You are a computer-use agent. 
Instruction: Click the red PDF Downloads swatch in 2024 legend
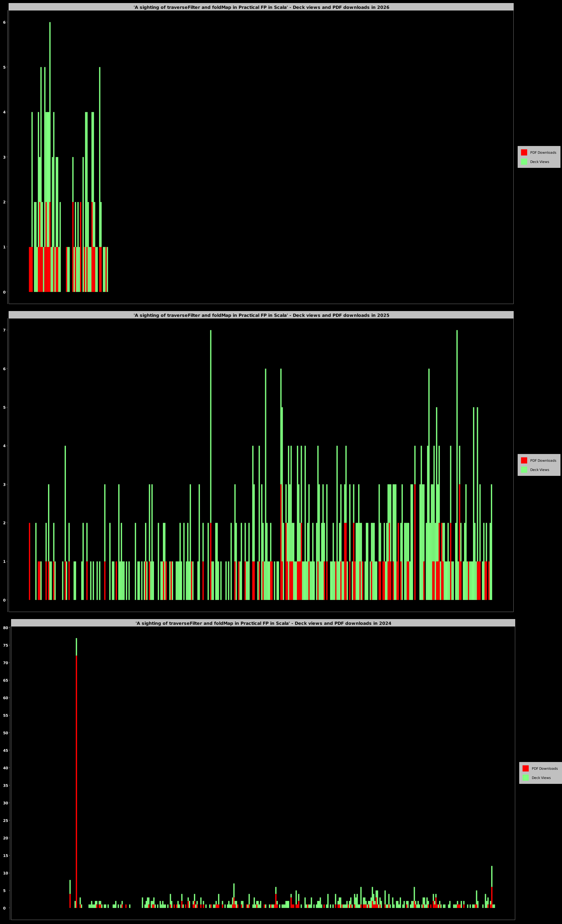pyautogui.click(x=525, y=768)
